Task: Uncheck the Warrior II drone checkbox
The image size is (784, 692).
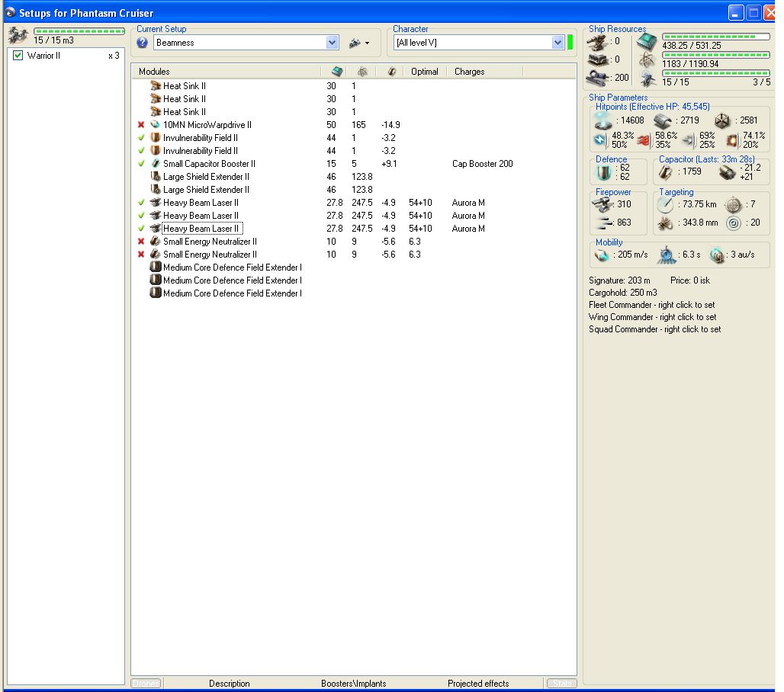Action: coord(18,56)
